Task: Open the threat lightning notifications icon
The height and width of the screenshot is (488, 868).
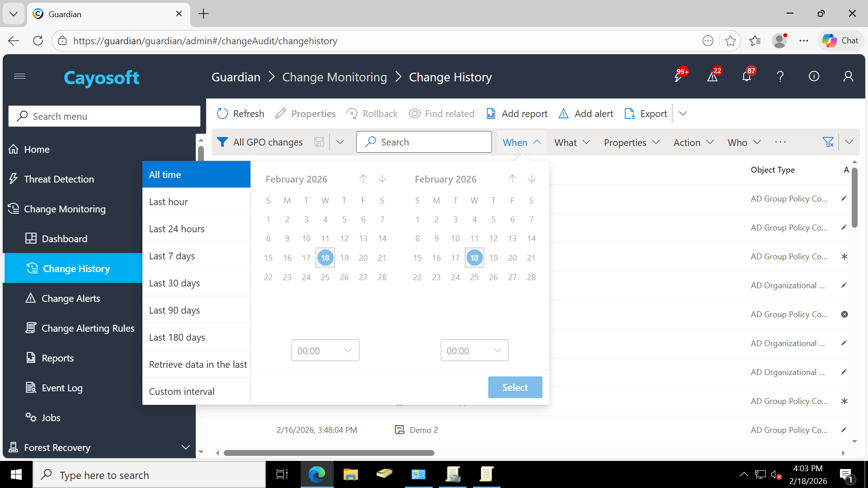Action: 679,76
